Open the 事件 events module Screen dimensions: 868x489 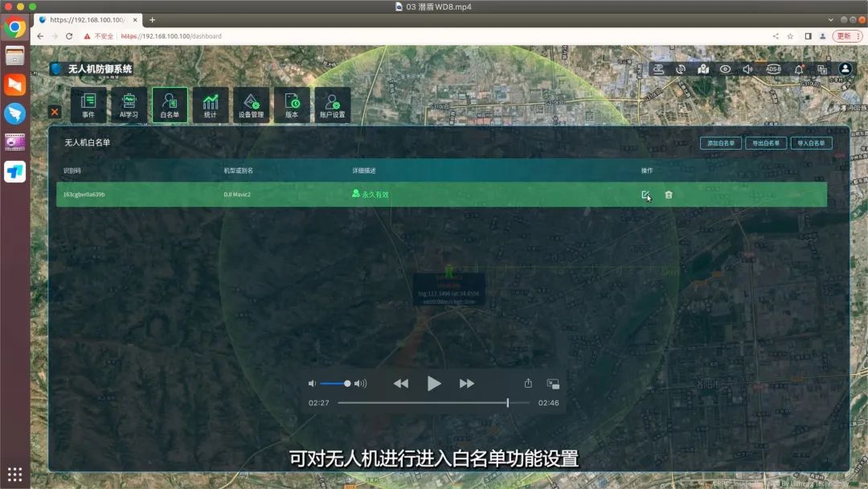[x=88, y=105]
